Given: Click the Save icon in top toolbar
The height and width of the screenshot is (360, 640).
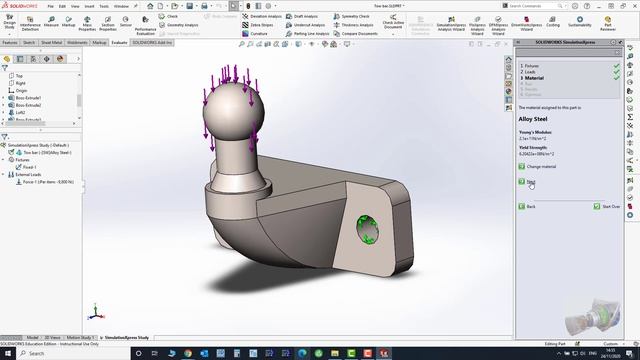Looking at the screenshot, I should click(x=190, y=6).
